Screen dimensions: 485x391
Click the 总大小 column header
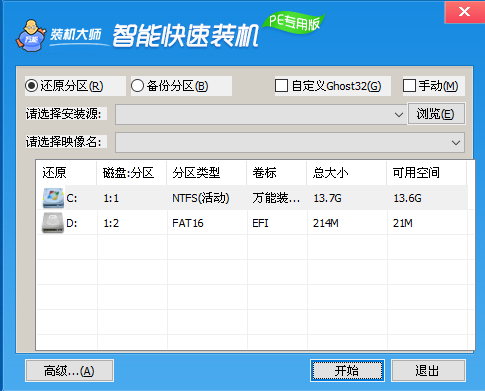point(346,173)
